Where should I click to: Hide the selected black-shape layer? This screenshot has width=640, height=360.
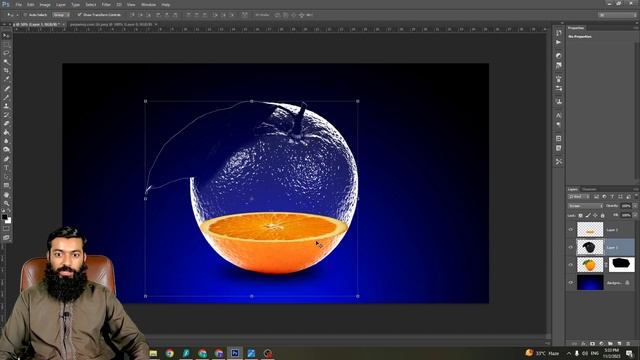point(571,247)
